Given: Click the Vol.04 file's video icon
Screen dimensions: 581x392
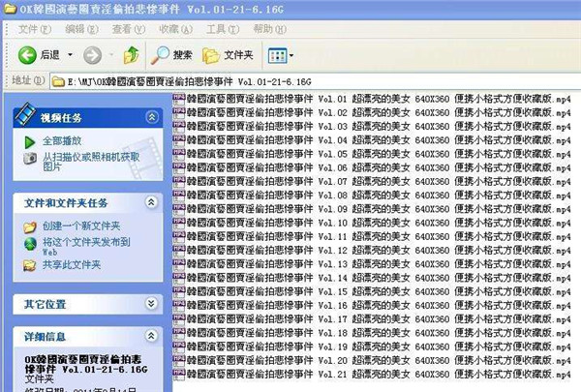Looking at the screenshot, I should [x=179, y=140].
